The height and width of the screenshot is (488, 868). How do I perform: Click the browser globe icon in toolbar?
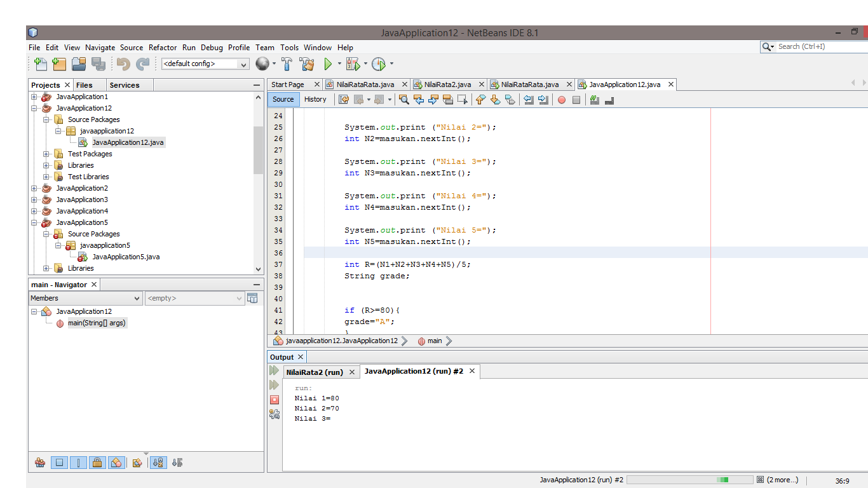(262, 64)
